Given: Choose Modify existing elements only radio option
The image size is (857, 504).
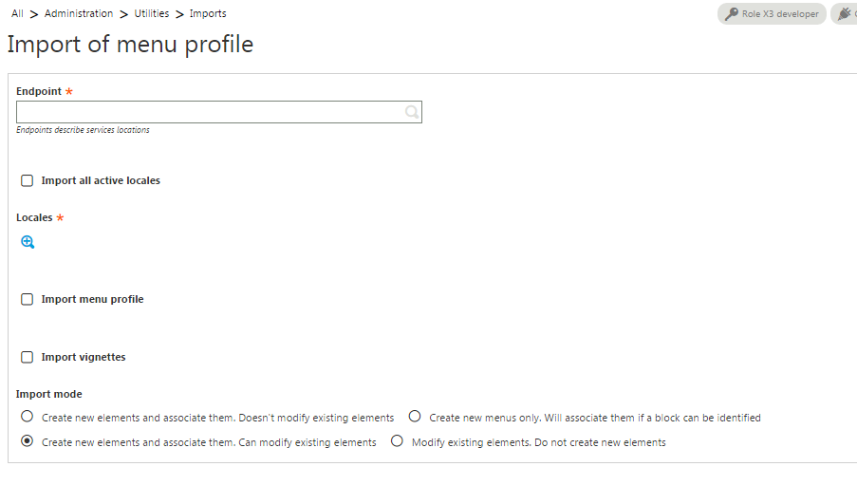Looking at the screenshot, I should pos(397,441).
